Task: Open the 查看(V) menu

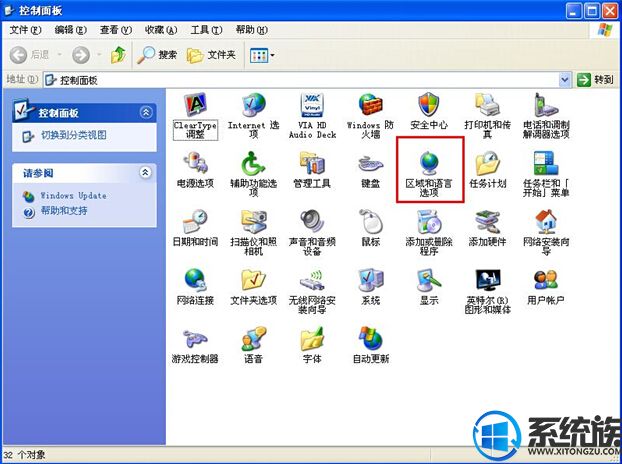Action: point(116,30)
